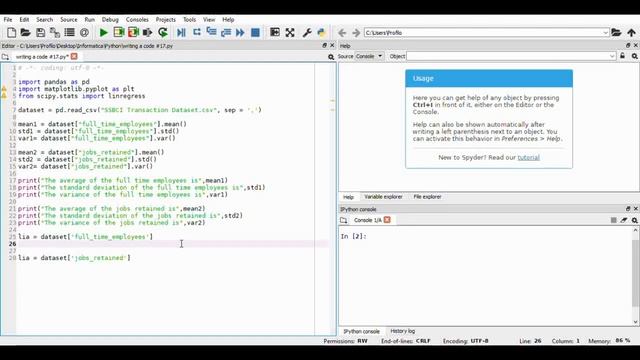Select the writing a code #17.py tab
This screenshot has height=360, width=640.
(42, 57)
